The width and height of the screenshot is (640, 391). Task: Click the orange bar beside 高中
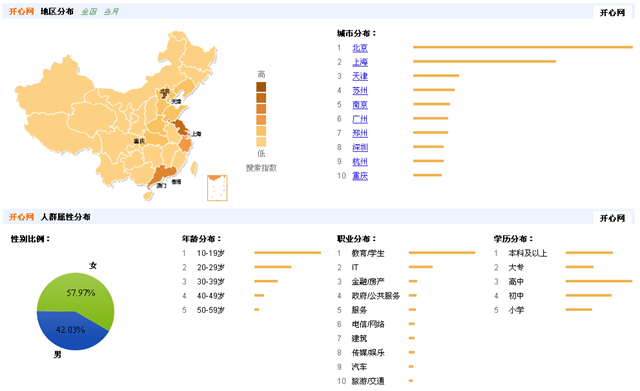point(599,281)
